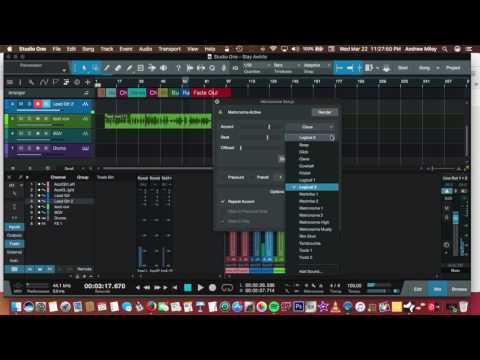Toggle record arm on Lead Gtr 2 track

click(x=38, y=104)
